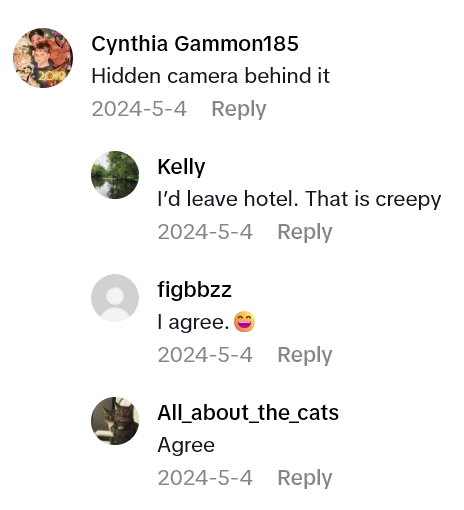Image resolution: width=464 pixels, height=510 pixels.
Task: Click the 'I'd leave hotel. That is creepy' text
Action: coord(299,199)
